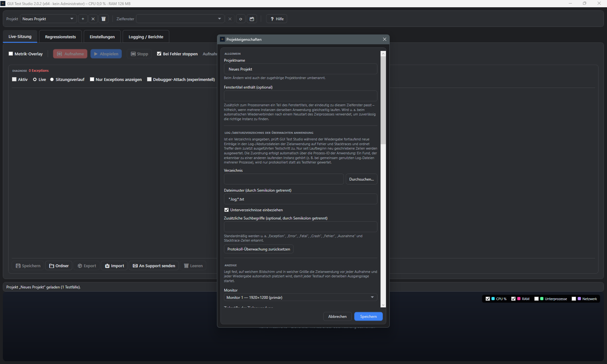Click Protokoll-Überwachung zurücksetzen
The image size is (607, 364).
(x=259, y=249)
